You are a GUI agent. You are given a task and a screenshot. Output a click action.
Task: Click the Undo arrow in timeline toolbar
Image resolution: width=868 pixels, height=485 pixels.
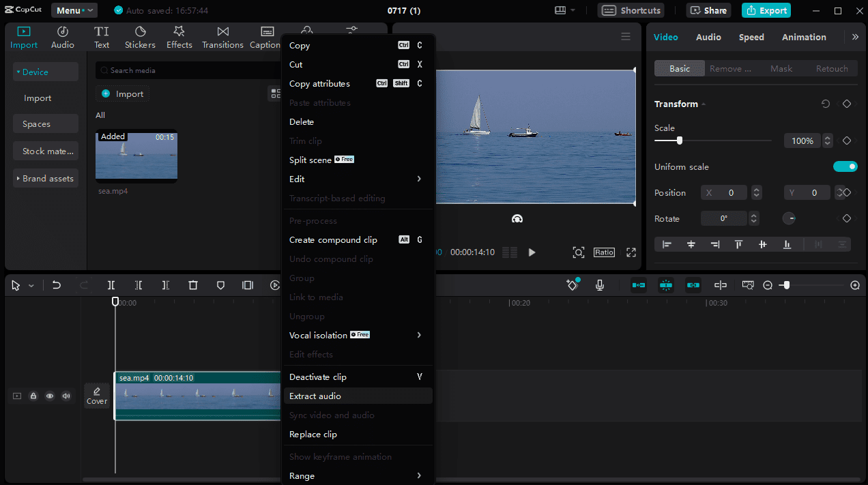[57, 285]
